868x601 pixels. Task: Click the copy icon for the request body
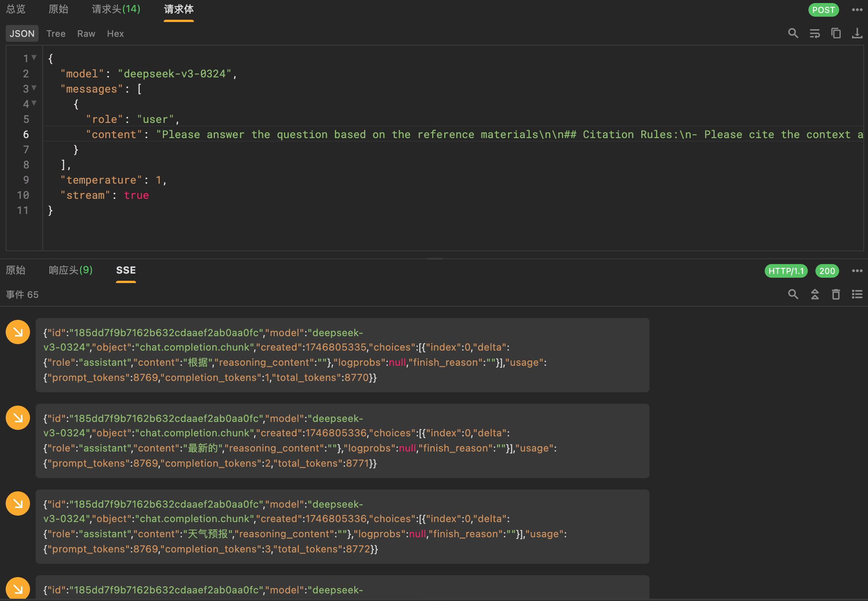pos(836,33)
